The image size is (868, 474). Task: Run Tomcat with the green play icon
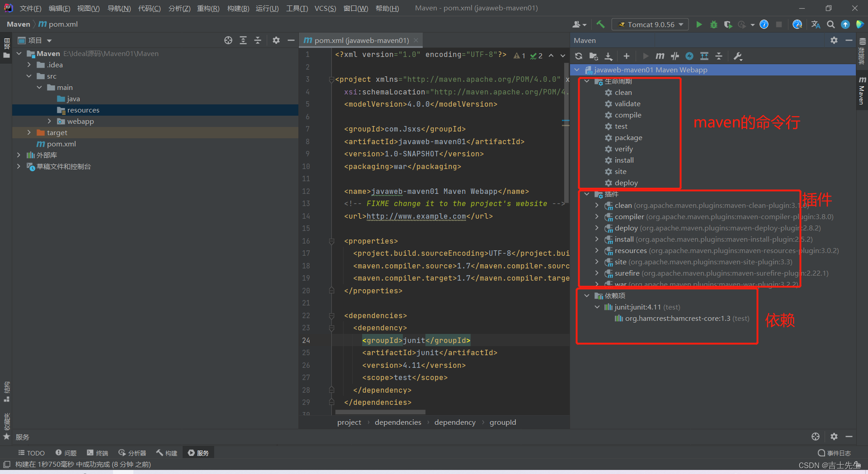(699, 24)
